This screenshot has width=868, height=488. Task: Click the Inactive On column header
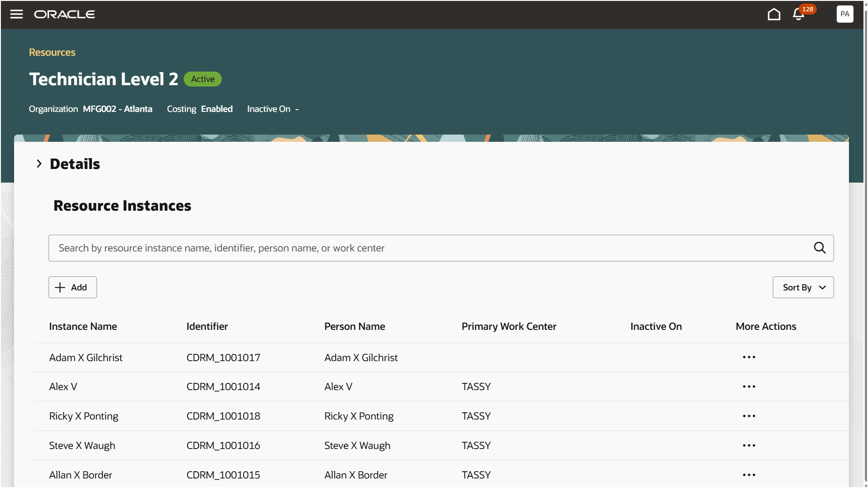[x=656, y=326]
